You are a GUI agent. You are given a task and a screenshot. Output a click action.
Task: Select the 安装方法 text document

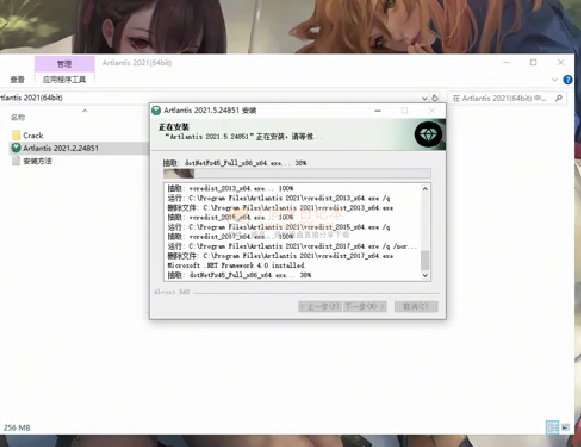(37, 161)
